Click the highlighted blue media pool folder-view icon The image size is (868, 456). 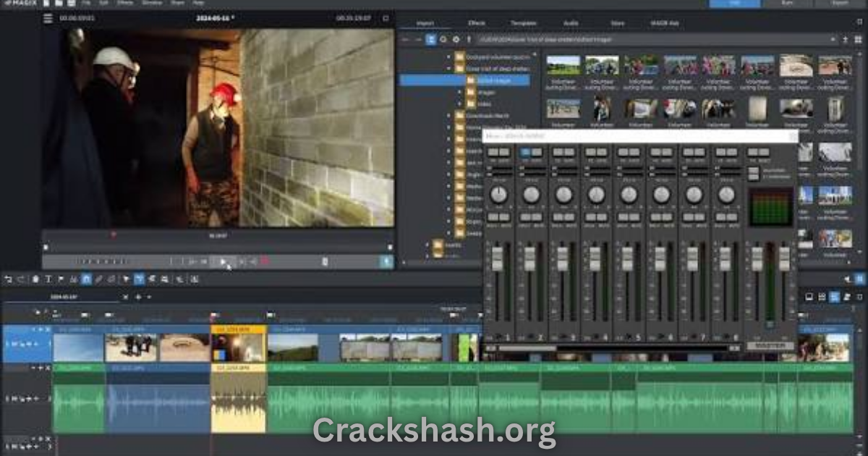[431, 40]
